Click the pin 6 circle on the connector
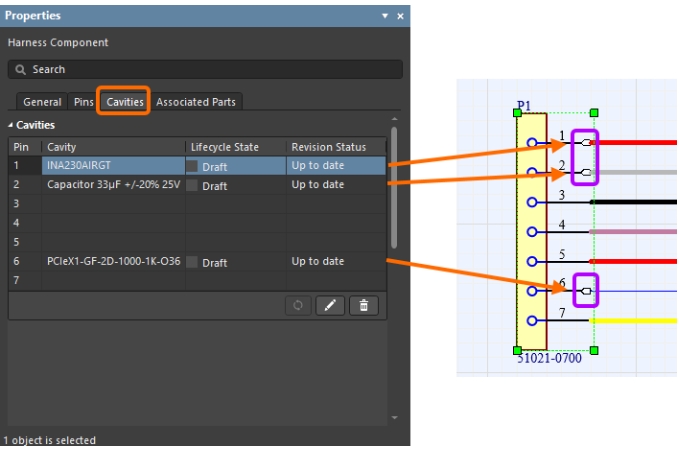 pos(532,291)
